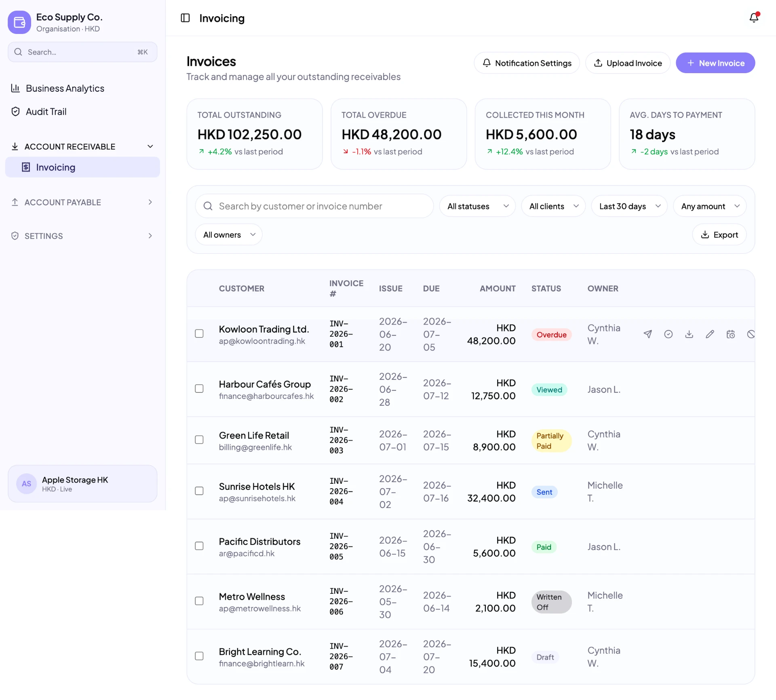Click the Business Analytics chart icon
Viewport: 776px width, 700px height.
15,88
